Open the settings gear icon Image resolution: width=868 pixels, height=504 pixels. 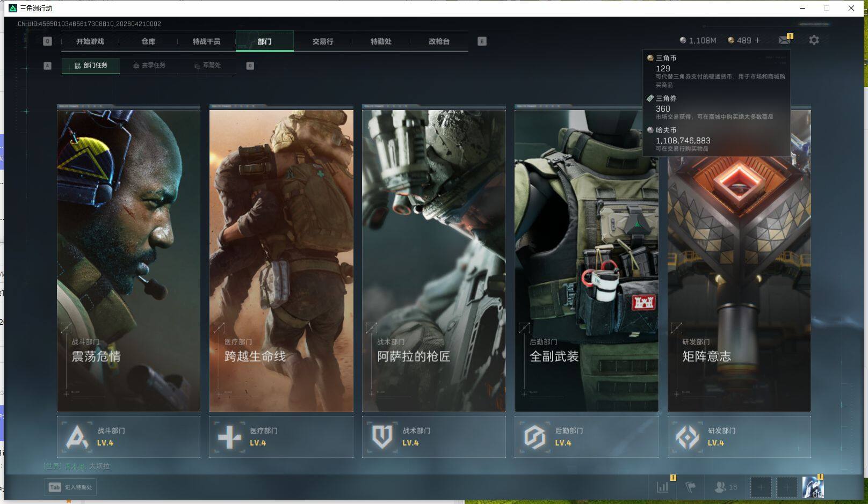click(814, 40)
